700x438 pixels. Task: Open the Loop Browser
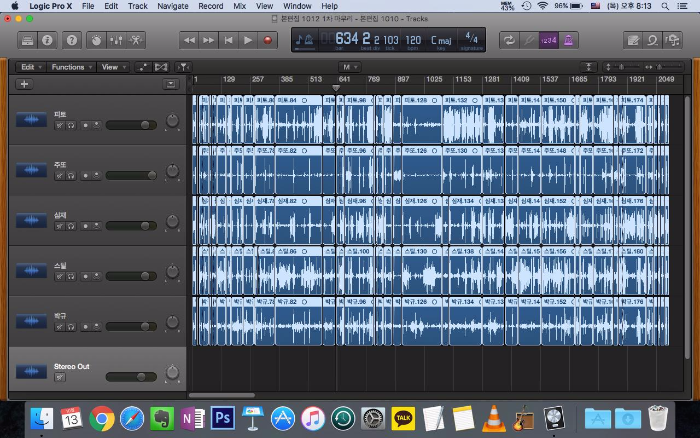652,41
